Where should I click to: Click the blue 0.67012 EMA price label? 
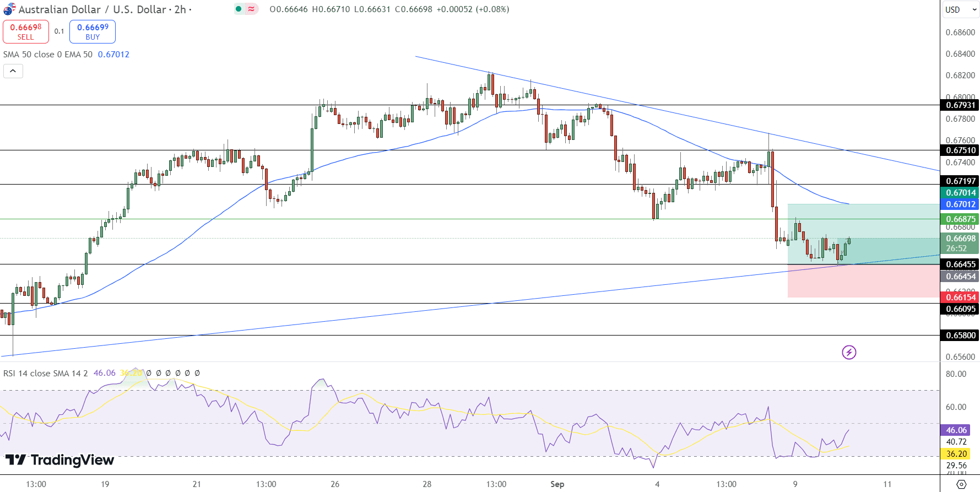point(960,204)
